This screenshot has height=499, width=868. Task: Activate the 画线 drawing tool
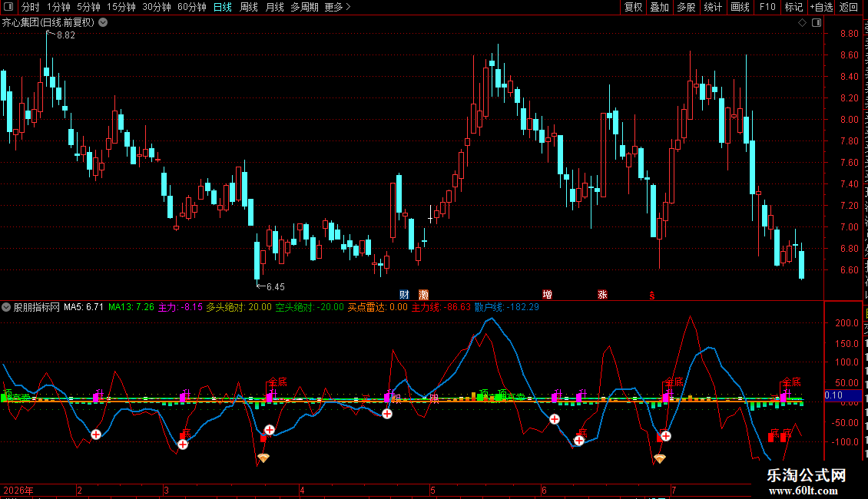pos(740,7)
